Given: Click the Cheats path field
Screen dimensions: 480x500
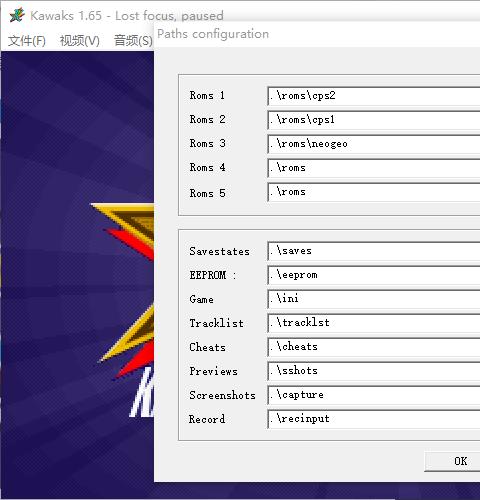Looking at the screenshot, I should (x=374, y=347).
